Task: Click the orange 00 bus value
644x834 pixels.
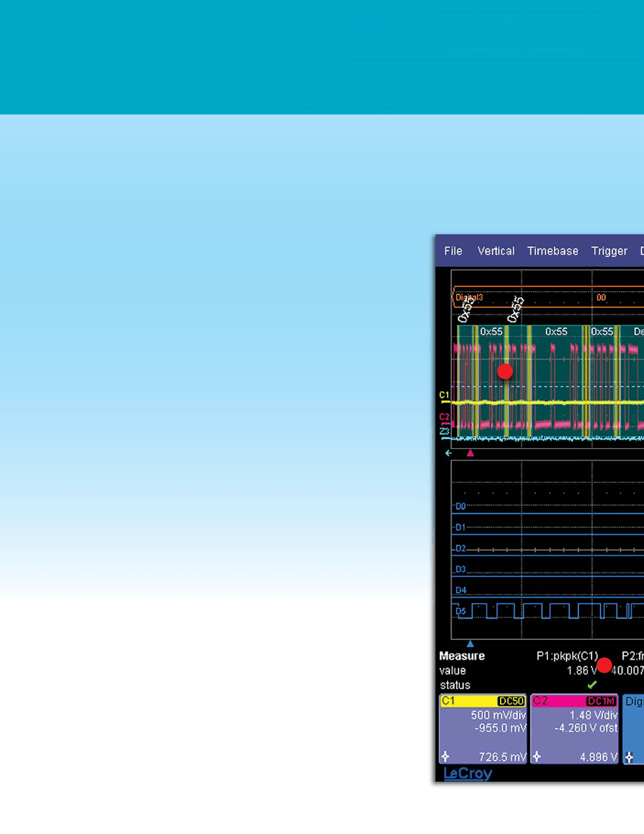Action: pos(601,298)
